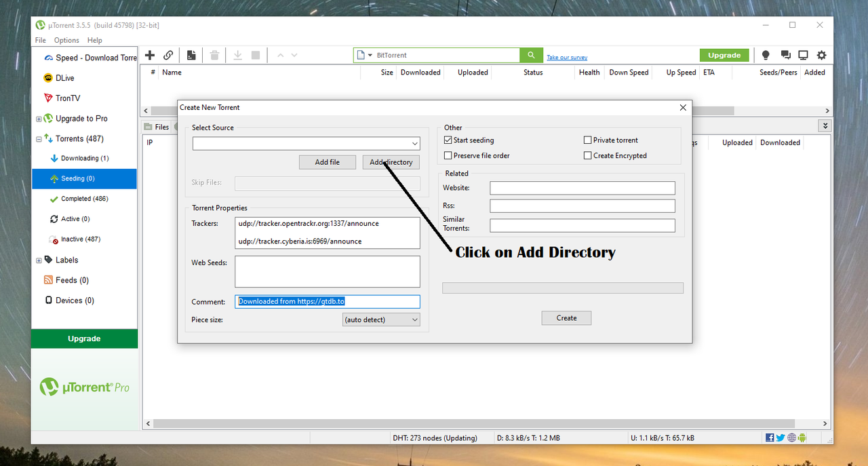Screen dimensions: 868x466
Task: Click the torrent creation progress bar
Action: click(x=563, y=288)
